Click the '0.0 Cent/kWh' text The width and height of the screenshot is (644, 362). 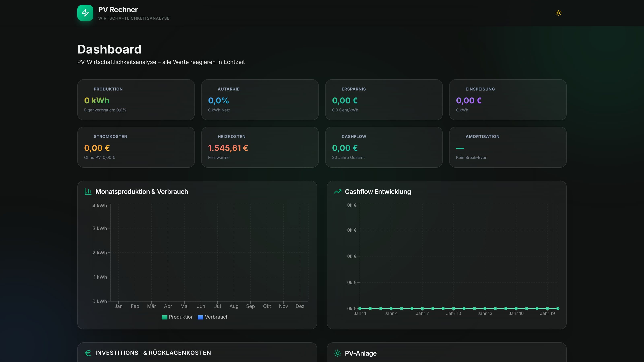click(345, 110)
